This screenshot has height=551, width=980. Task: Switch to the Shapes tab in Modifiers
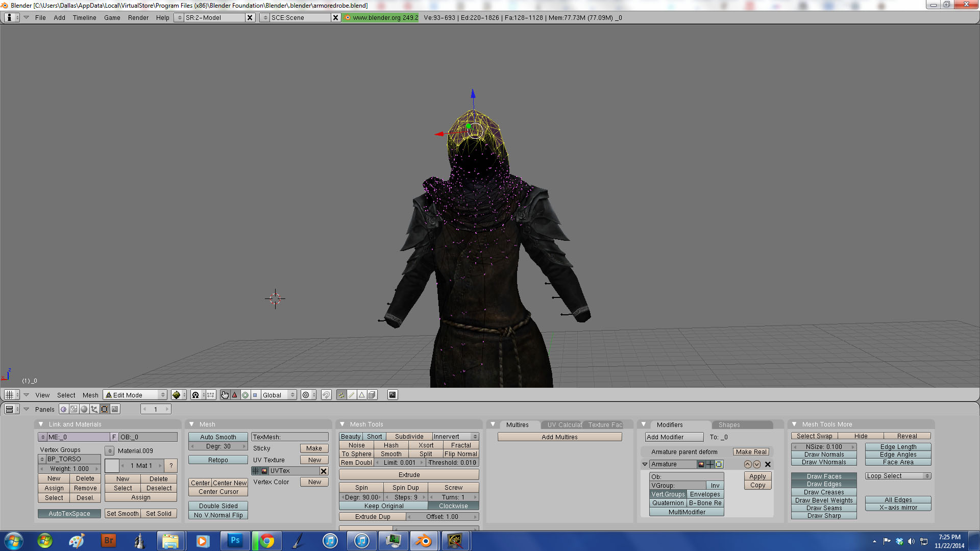pos(728,424)
